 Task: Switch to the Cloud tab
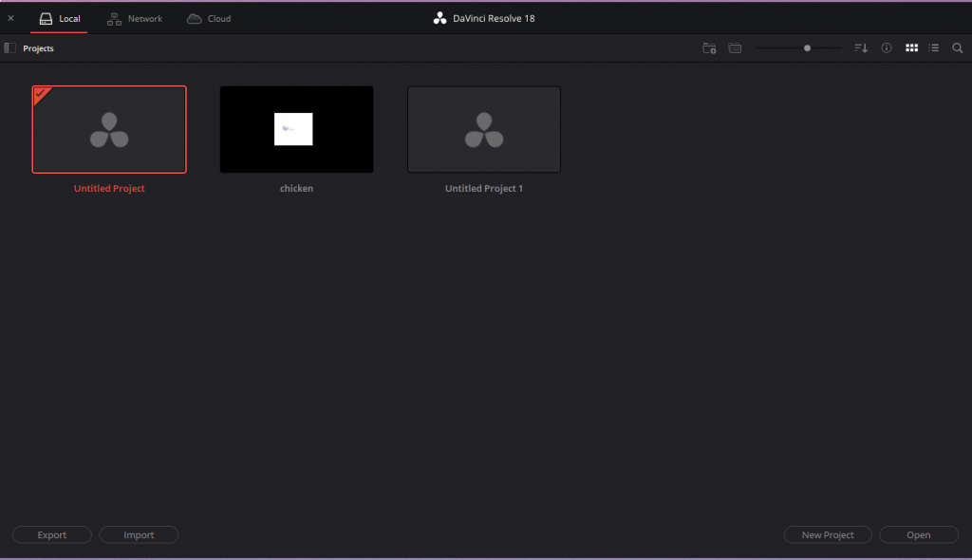click(x=209, y=19)
